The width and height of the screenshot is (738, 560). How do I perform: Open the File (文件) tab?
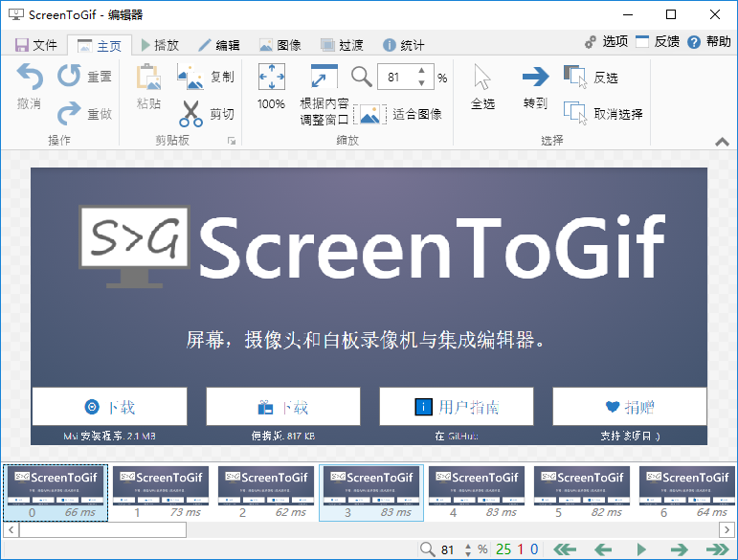36,45
